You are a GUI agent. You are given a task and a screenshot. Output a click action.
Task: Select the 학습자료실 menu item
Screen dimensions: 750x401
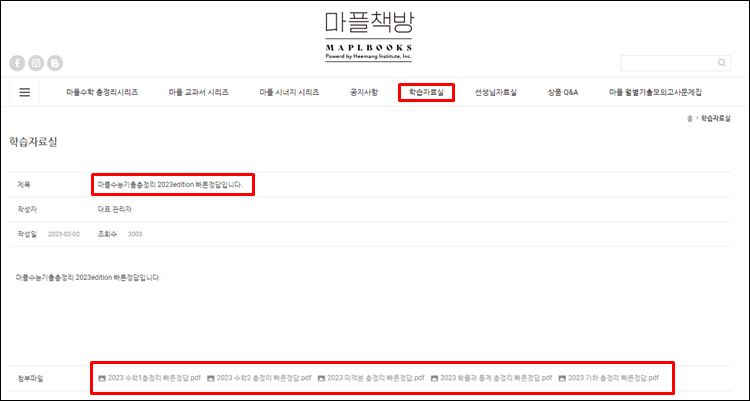[426, 92]
